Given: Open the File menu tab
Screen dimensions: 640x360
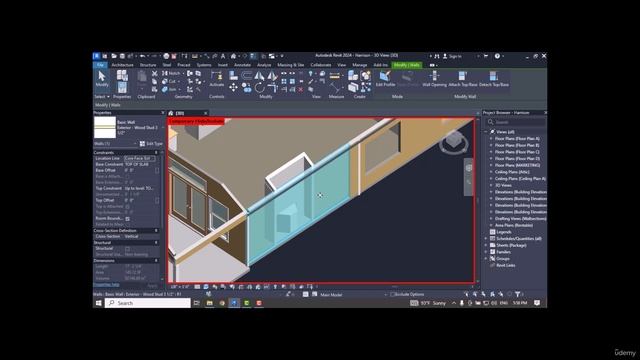Looking at the screenshot, I should [100, 65].
